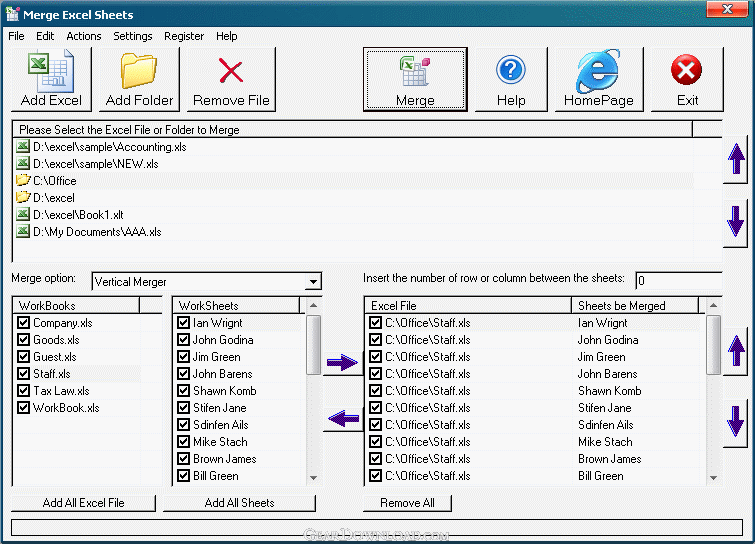Select Brown James in the Sheets be Merged column
Image resolution: width=755 pixels, height=544 pixels.
[x=610, y=459]
